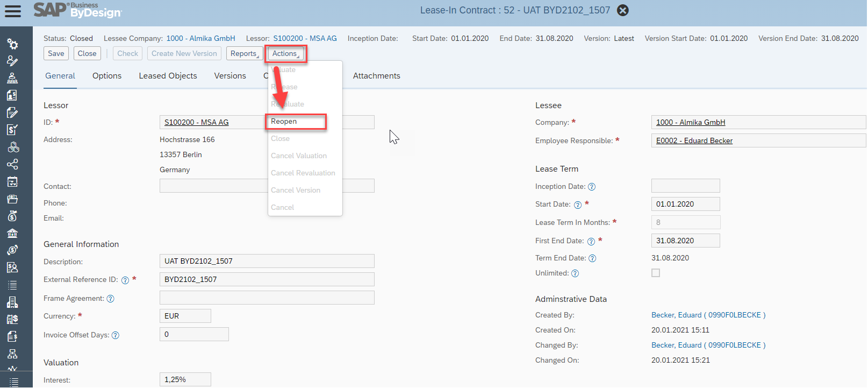This screenshot has height=388, width=868.
Task: Toggle the Unlimited checkbox
Action: coord(656,273)
